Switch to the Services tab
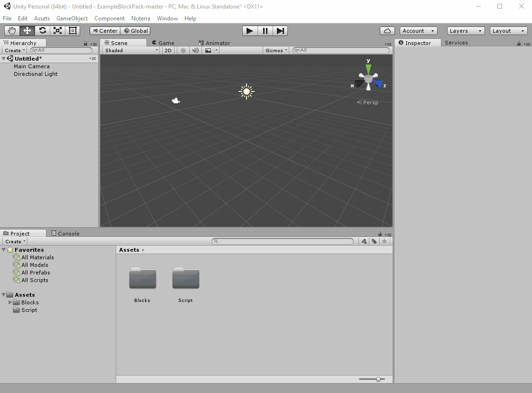This screenshot has height=393, width=532. (x=456, y=43)
